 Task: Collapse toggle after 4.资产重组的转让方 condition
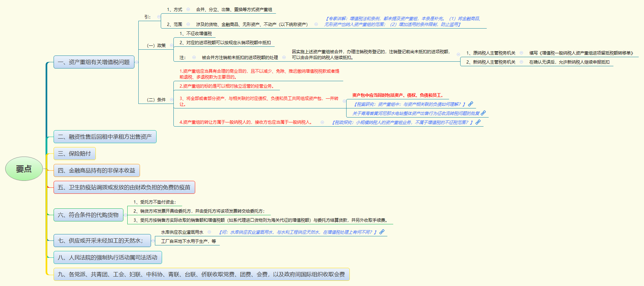[x=322, y=122]
